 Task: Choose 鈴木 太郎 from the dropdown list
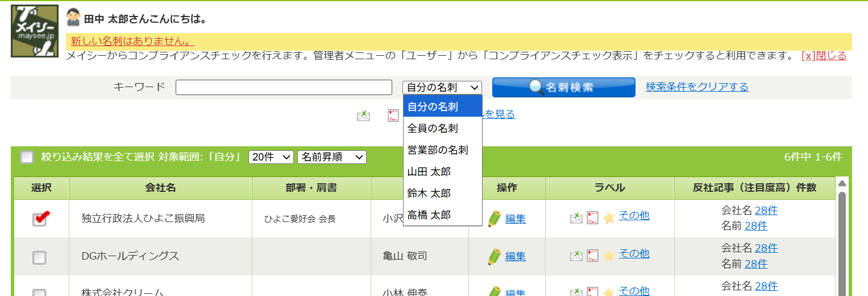tap(443, 193)
